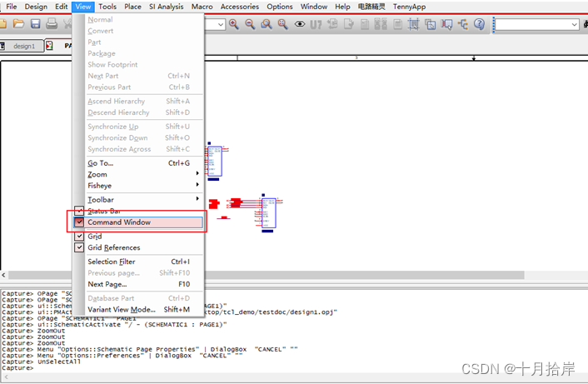This screenshot has height=384, width=588.
Task: Toggle the Fisheye view eye icon
Action: click(x=300, y=24)
